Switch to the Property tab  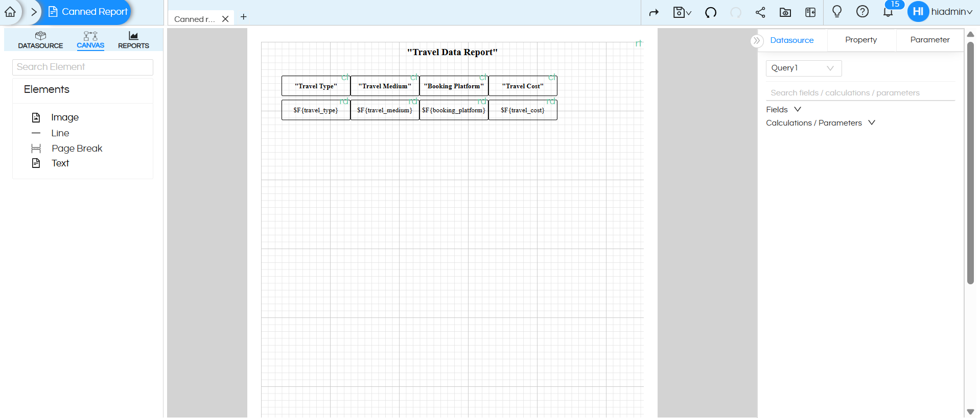click(861, 40)
